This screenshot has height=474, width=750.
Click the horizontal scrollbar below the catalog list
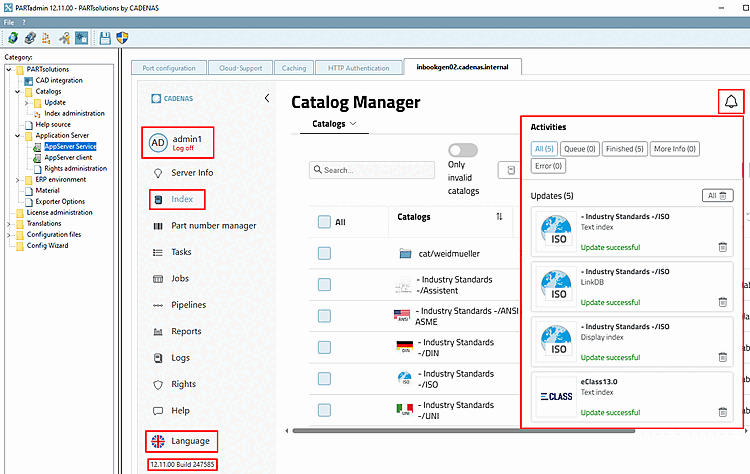(x=463, y=430)
